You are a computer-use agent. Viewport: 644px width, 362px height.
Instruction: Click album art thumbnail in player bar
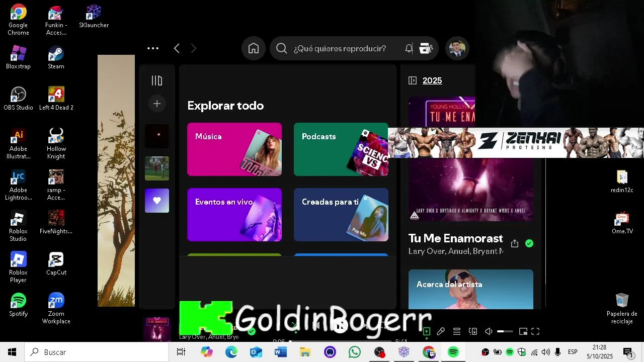coord(157,329)
